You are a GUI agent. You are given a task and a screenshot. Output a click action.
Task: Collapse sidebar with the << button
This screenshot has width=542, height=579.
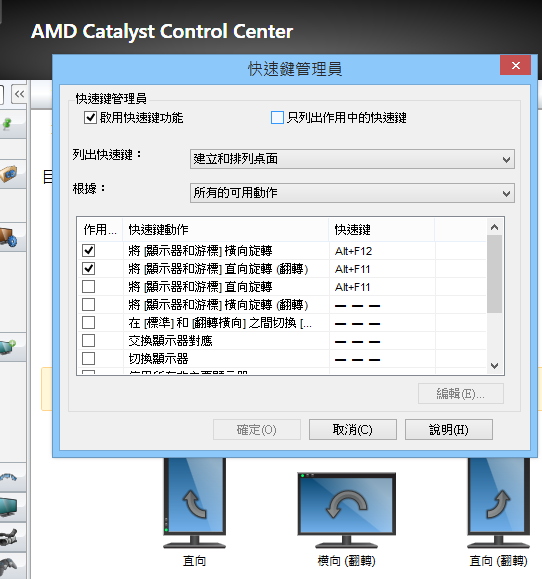pyautogui.click(x=19, y=94)
